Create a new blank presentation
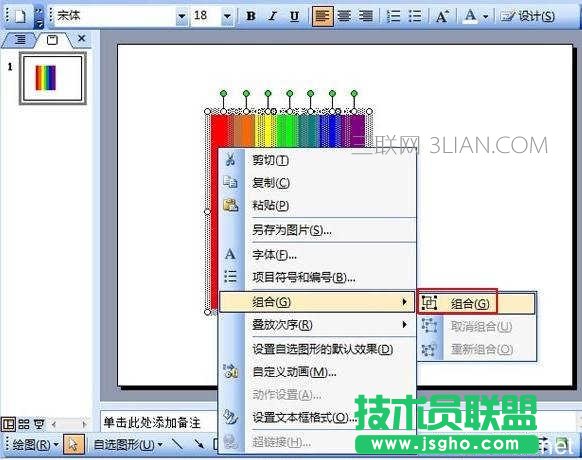Viewport: 582px width, 460px height. [x=19, y=16]
